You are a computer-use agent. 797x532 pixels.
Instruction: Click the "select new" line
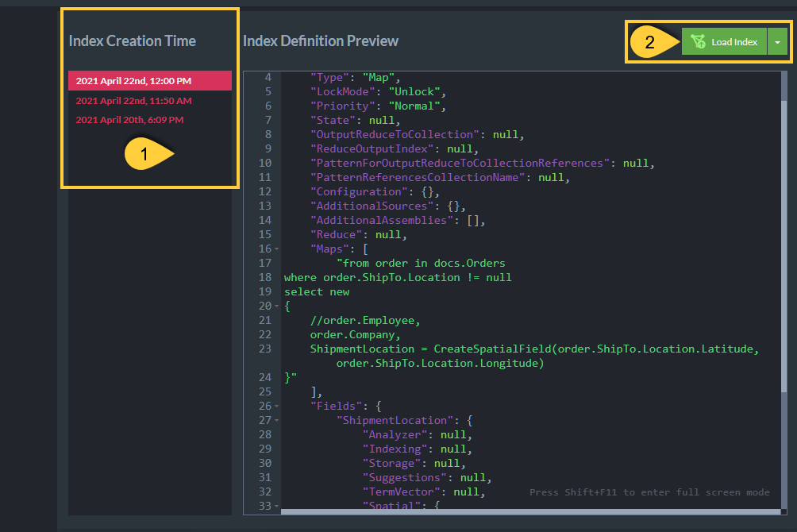[x=317, y=291]
